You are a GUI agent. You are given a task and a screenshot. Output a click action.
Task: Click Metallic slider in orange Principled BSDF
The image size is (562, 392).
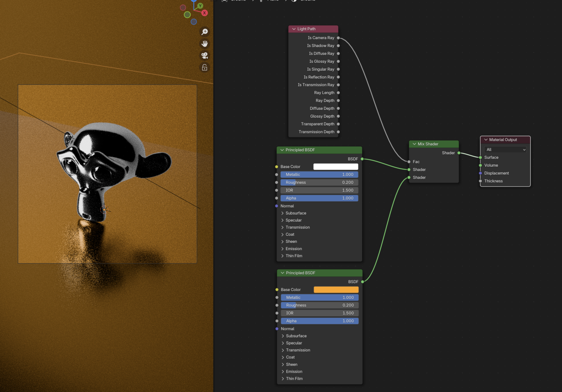pos(320,298)
